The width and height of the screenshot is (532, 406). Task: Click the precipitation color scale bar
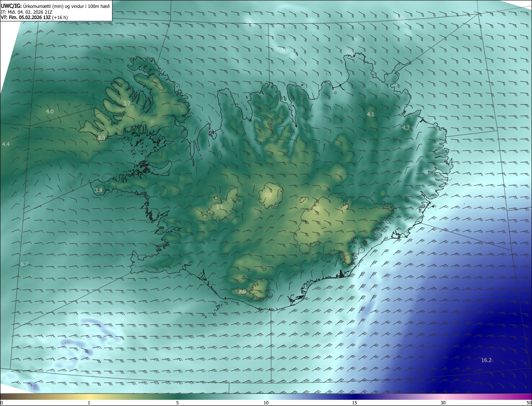click(266, 396)
